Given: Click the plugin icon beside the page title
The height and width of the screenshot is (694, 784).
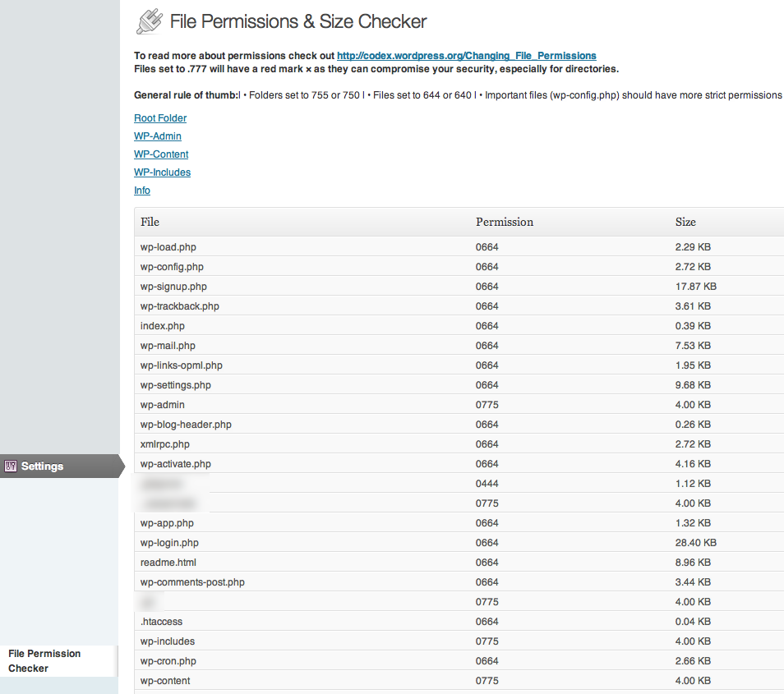Looking at the screenshot, I should (150, 21).
